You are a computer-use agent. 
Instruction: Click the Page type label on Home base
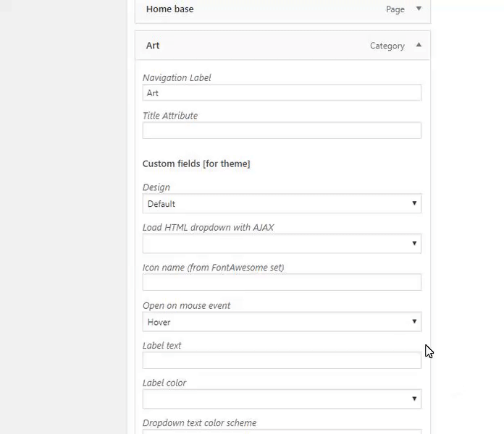point(395,9)
